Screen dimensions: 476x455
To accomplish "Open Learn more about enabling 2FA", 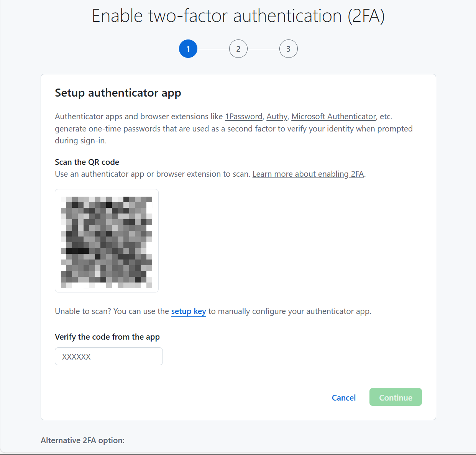I will (x=308, y=174).
